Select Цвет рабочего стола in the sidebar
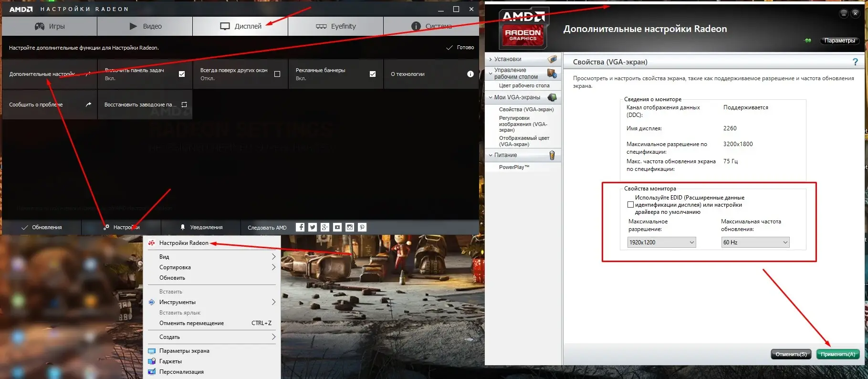This screenshot has width=868, height=379. click(524, 86)
